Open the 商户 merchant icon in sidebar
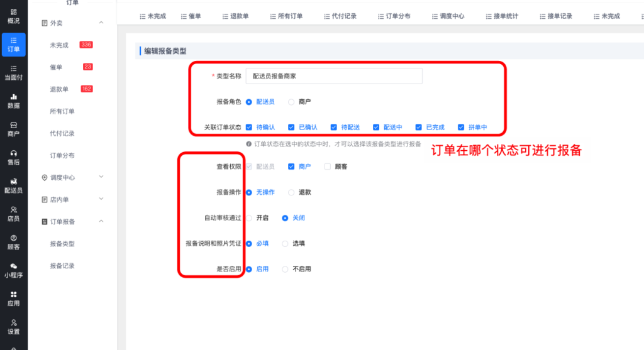 14,129
